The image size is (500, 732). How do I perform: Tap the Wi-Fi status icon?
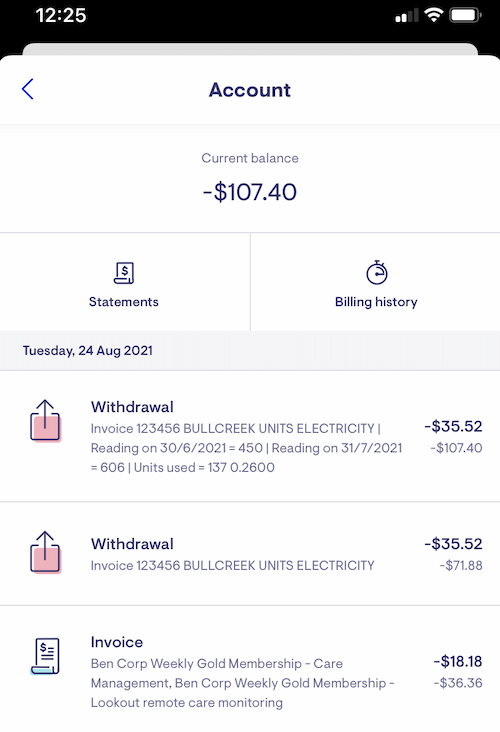coord(434,15)
